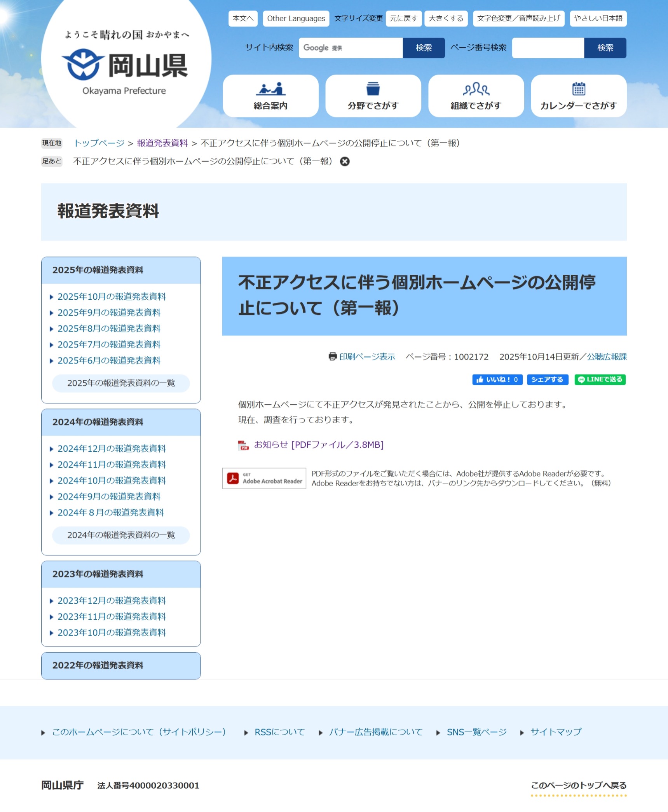Focus the ページ番号検索 input field
Image resolution: width=668 pixels, height=812 pixels.
pyautogui.click(x=548, y=48)
